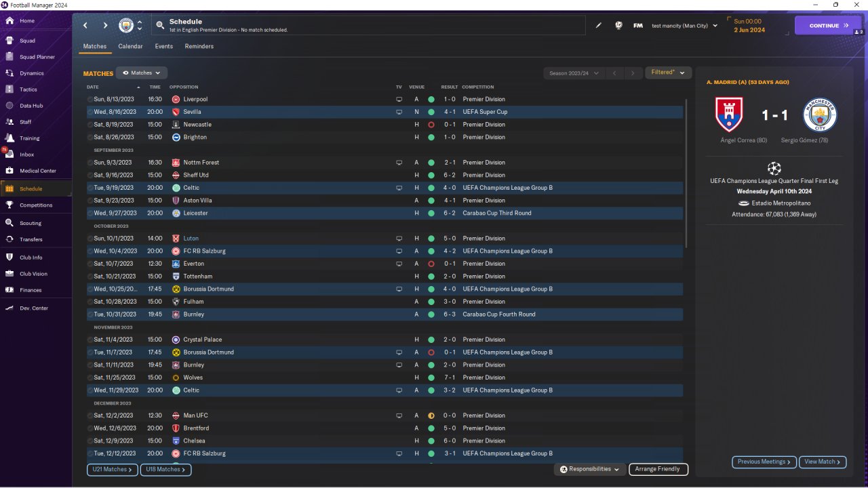Click the View Match button
The width and height of the screenshot is (868, 488).
[823, 462]
